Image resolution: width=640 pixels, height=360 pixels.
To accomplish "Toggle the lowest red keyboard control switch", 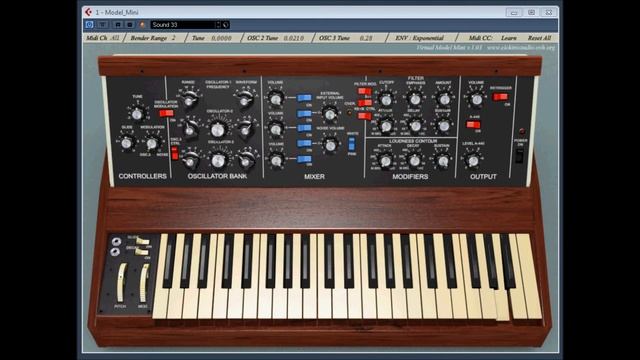I will pyautogui.click(x=364, y=116).
